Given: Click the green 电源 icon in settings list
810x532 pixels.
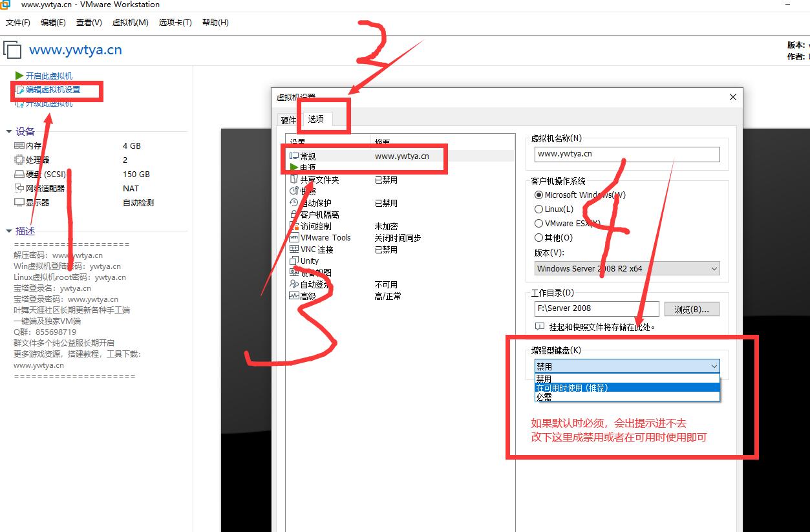Looking at the screenshot, I should tap(294, 167).
